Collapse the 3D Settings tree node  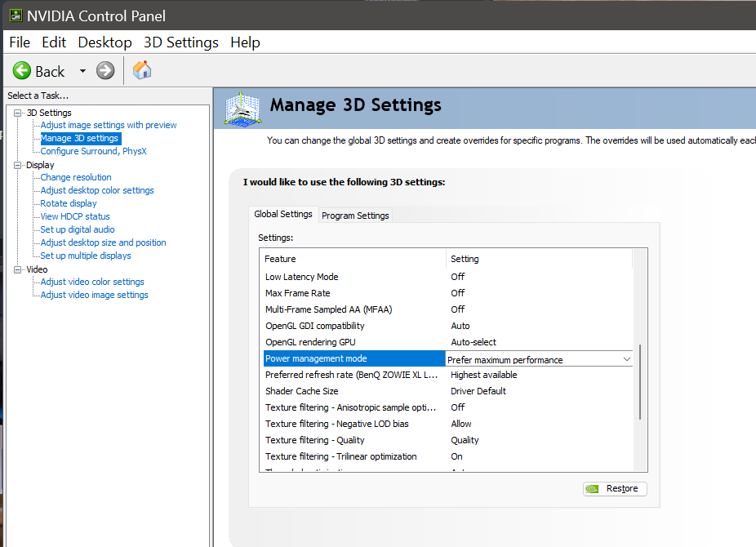tap(18, 113)
